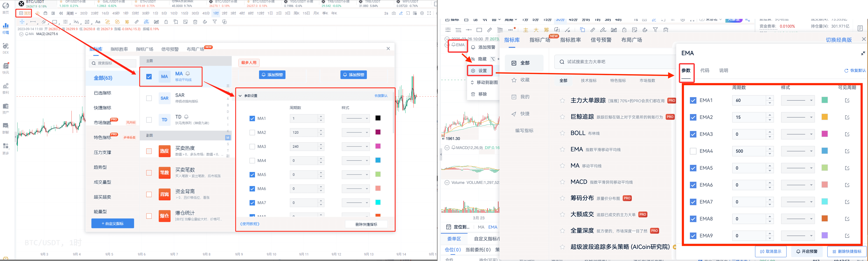Open the purple color swatch for EMA9
This screenshot has width=868, height=261.
(x=825, y=235)
